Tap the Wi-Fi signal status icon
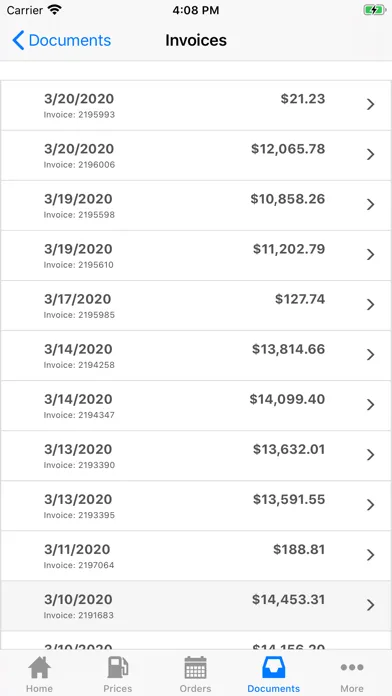Screen dimensions: 392x696 (54, 10)
